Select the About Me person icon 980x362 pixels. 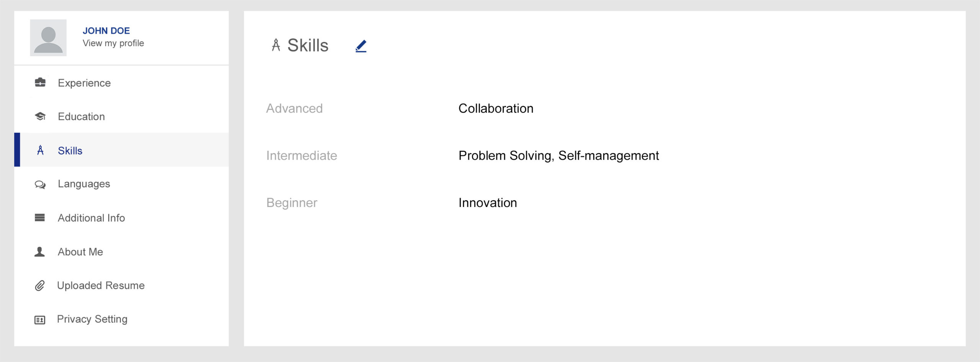click(39, 251)
